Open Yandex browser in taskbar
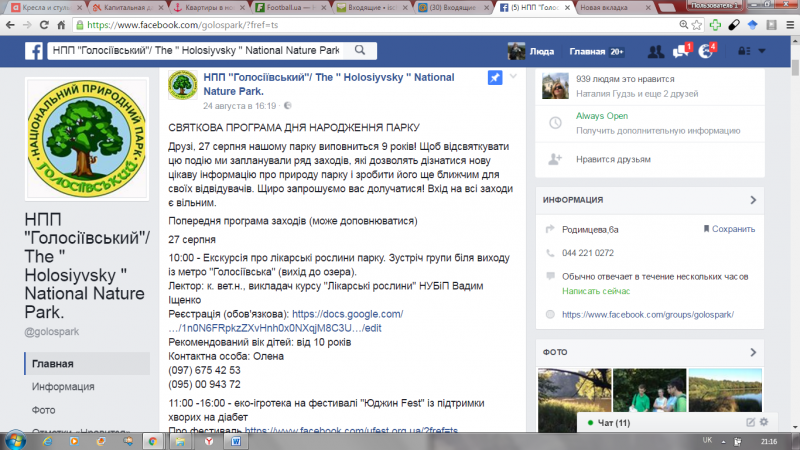Image resolution: width=800 pixels, height=450 pixels. tap(209, 441)
